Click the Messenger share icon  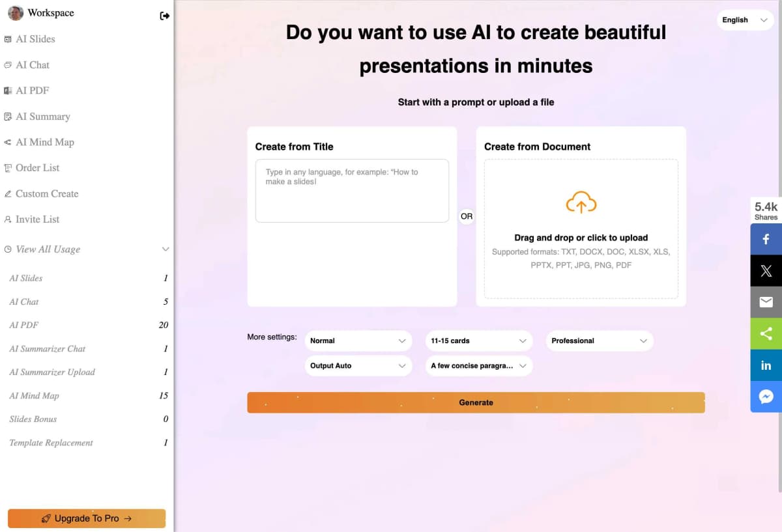(x=766, y=397)
